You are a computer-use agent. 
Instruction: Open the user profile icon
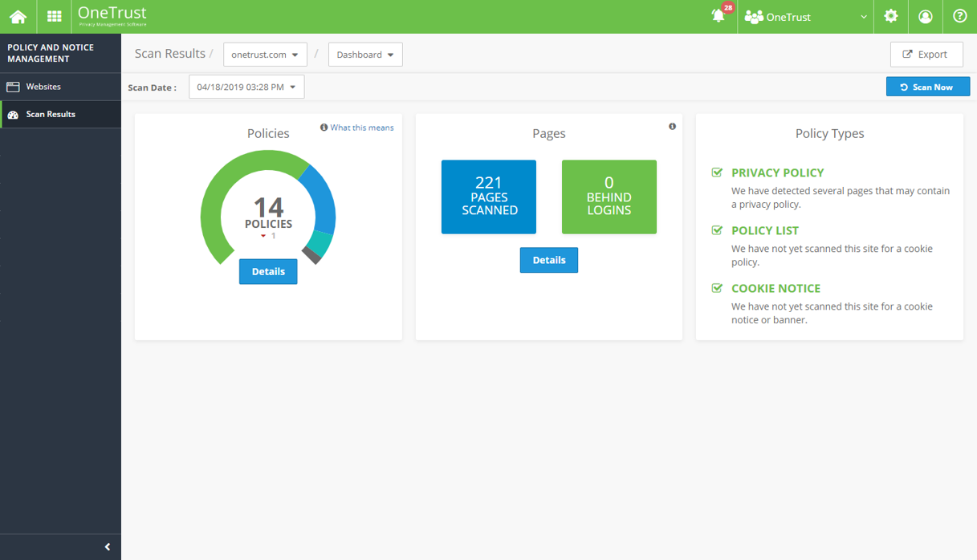926,16
